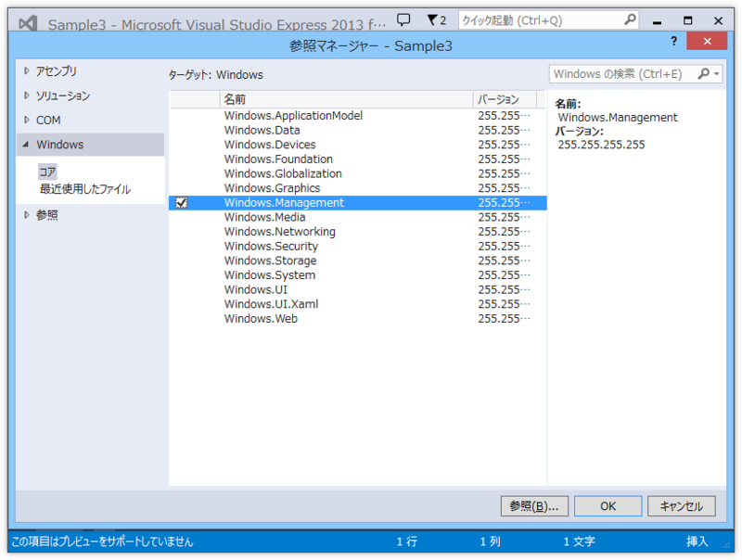This screenshot has height=560, width=742.
Task: Confirm with the OK button
Action: click(608, 506)
